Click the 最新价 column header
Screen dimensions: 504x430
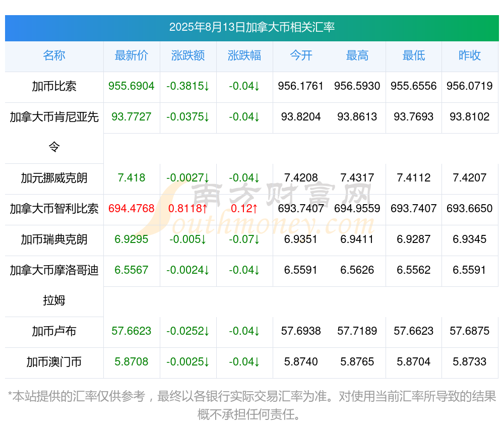[132, 55]
